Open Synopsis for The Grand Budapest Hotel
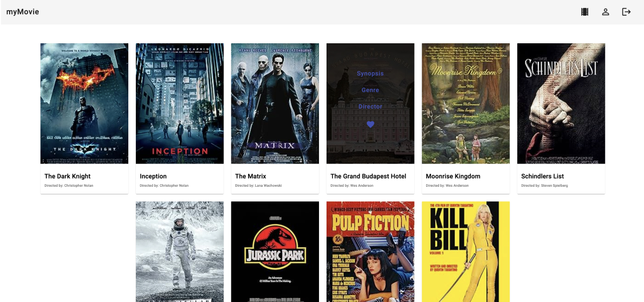The height and width of the screenshot is (302, 644). click(370, 73)
